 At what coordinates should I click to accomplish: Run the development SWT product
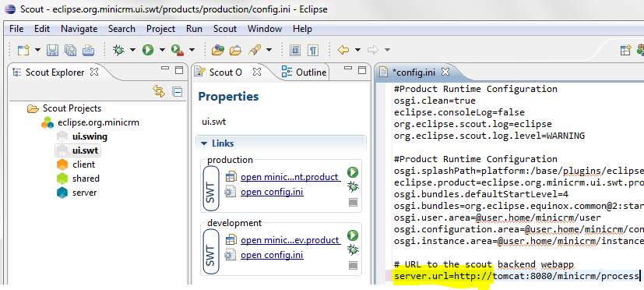click(x=353, y=235)
